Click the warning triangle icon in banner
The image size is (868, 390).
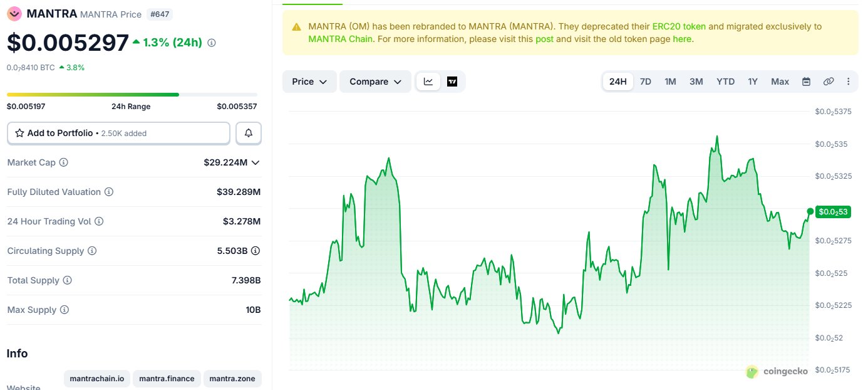[x=296, y=27]
